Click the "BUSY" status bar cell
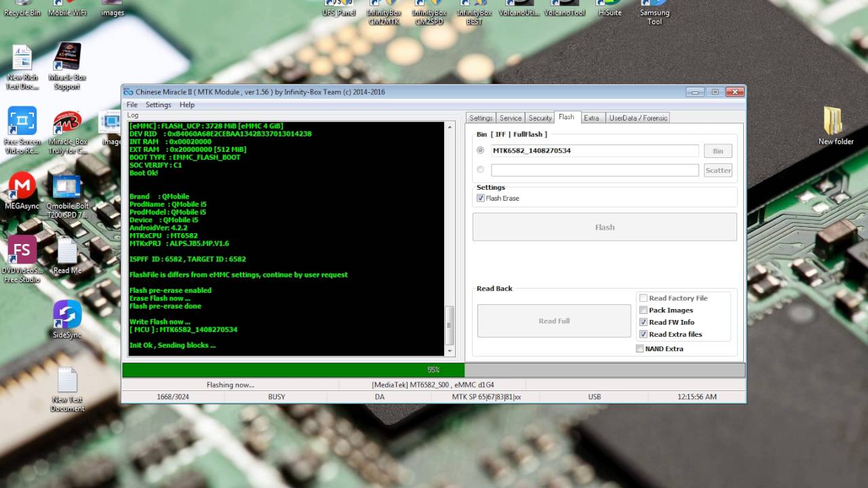868x488 pixels. point(277,397)
